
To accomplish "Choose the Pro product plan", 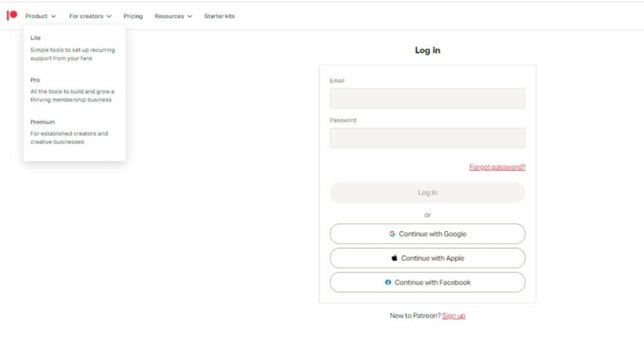I will (35, 80).
